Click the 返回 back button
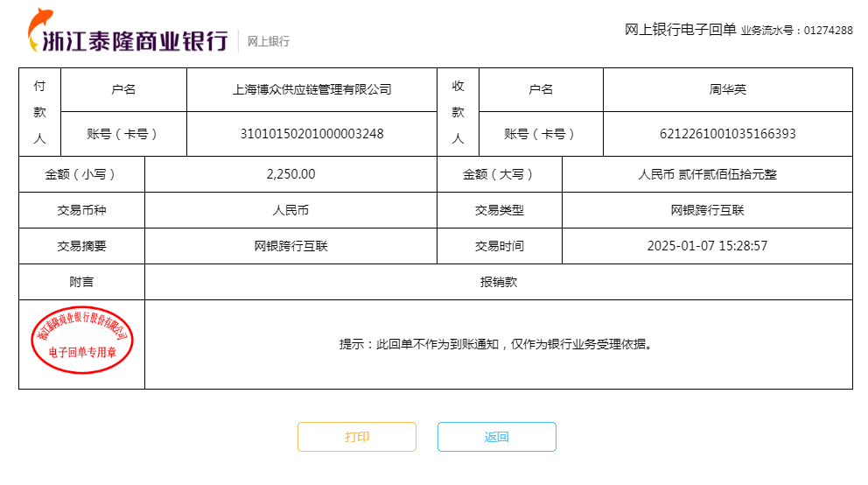 click(497, 437)
